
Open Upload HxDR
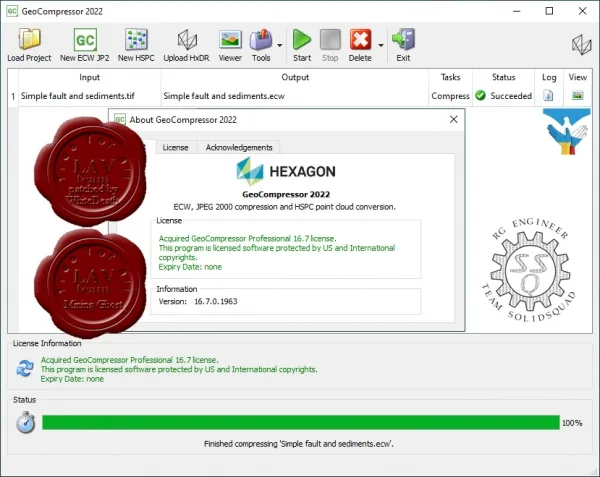186,45
